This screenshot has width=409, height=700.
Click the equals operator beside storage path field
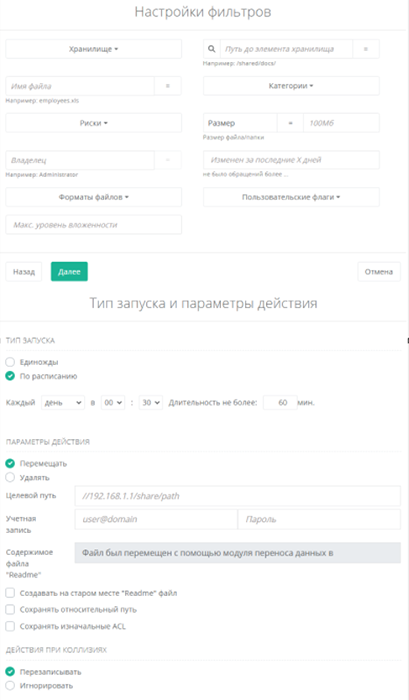pyautogui.click(x=366, y=49)
